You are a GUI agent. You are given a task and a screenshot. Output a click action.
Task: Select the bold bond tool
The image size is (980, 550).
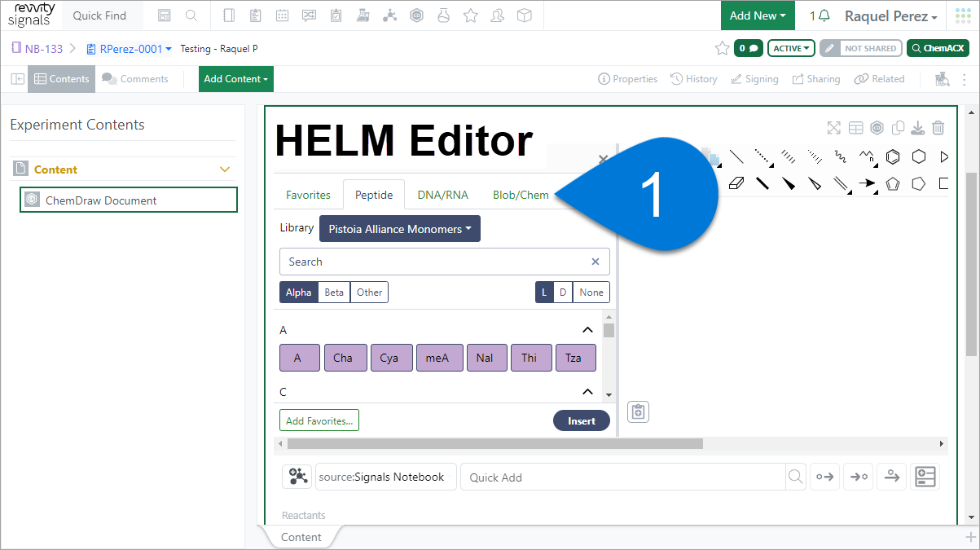coord(762,183)
